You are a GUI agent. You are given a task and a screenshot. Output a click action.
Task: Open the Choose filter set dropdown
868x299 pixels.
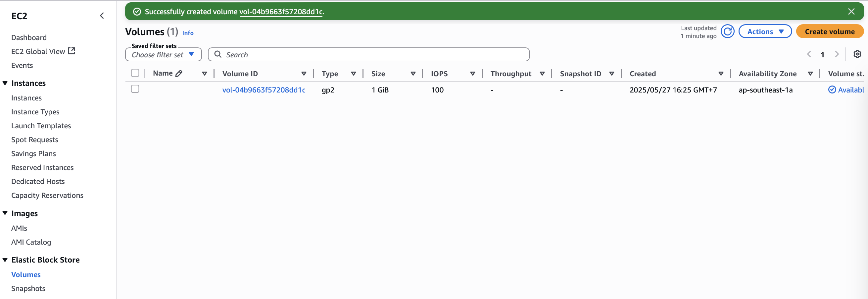pyautogui.click(x=163, y=54)
